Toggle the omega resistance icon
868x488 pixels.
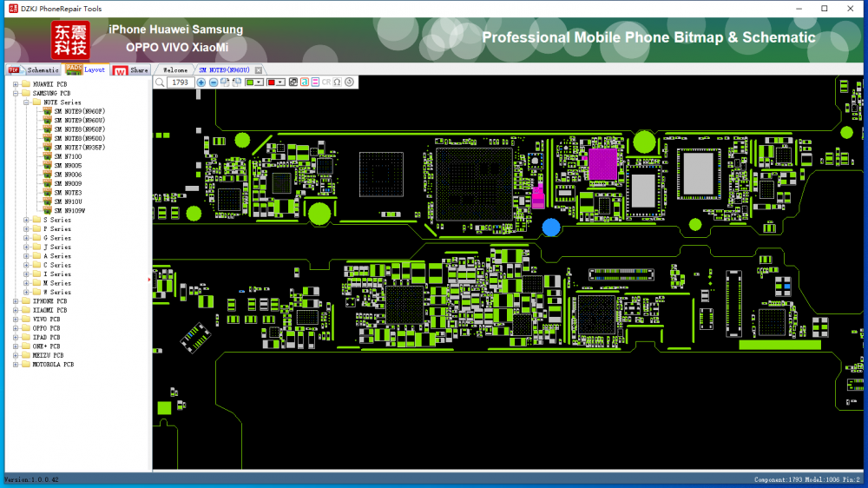[337, 82]
